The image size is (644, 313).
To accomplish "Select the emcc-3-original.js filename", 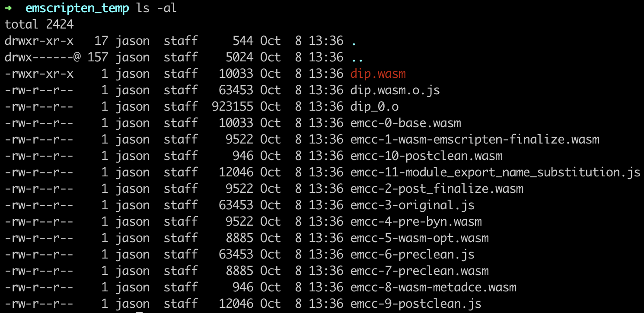I will coord(412,205).
